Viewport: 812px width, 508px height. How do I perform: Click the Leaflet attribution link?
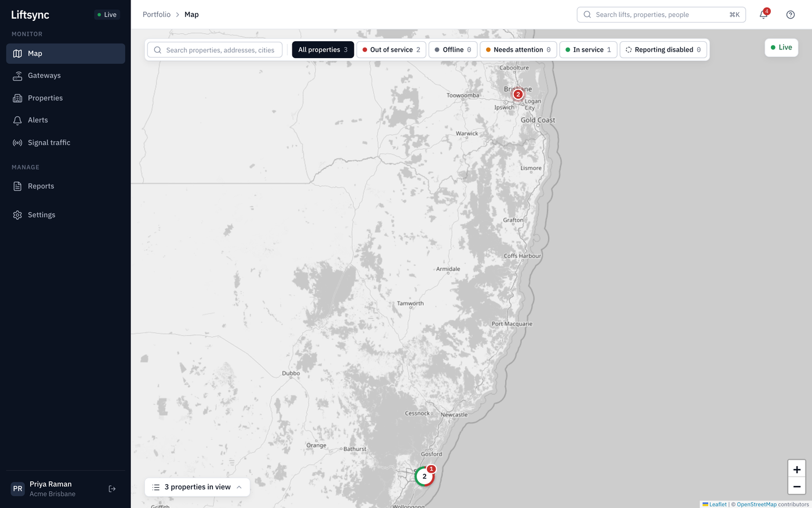[715, 505]
